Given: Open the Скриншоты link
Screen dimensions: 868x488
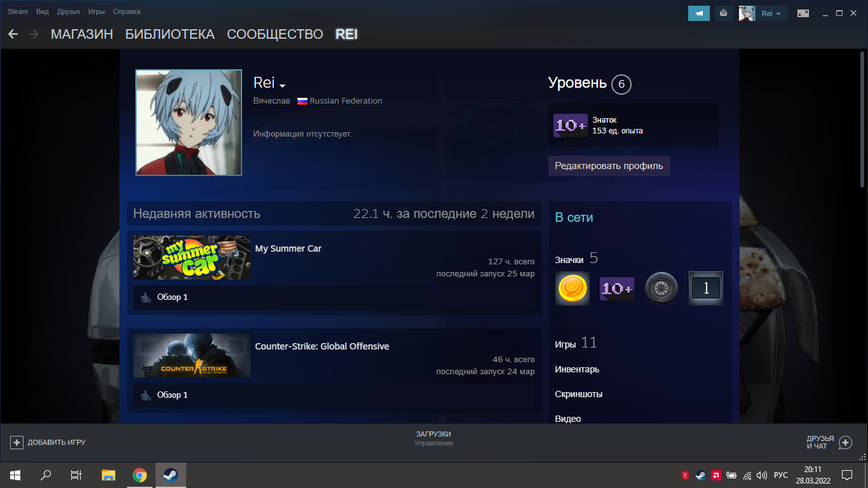Looking at the screenshot, I should point(579,394).
